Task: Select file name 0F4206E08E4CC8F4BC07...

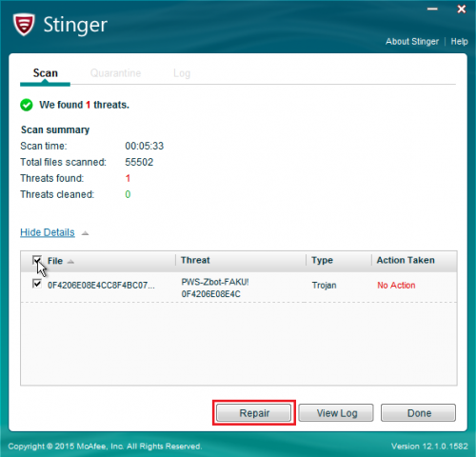Action: [x=101, y=286]
